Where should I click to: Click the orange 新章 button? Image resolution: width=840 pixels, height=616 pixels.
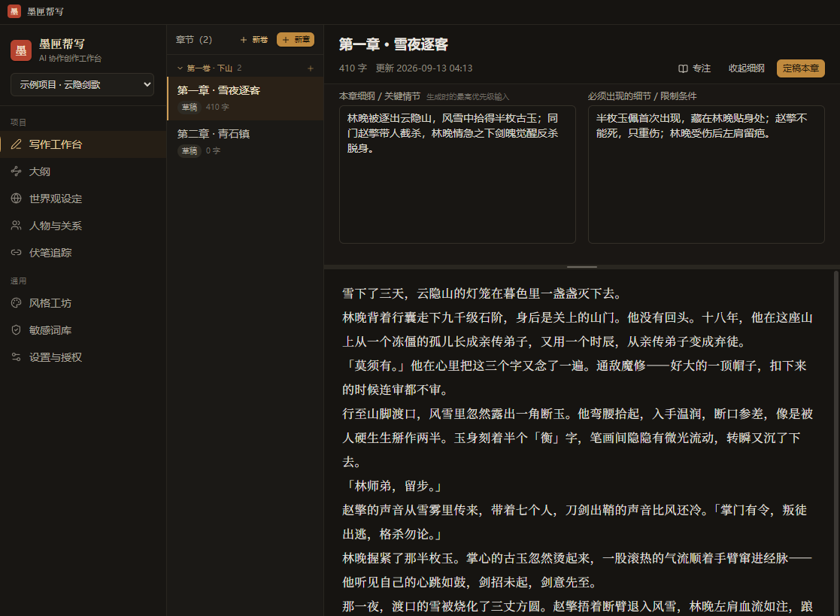point(296,40)
